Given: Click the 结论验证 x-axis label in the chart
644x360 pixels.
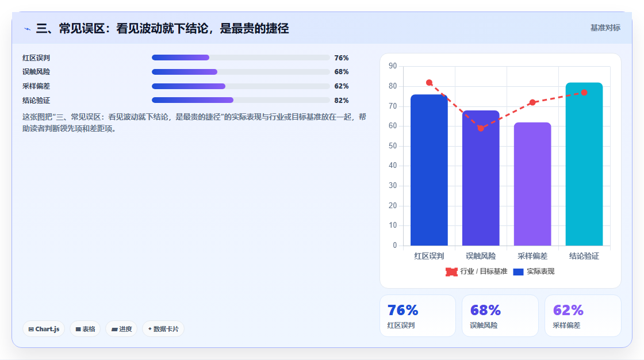Looking at the screenshot, I should click(584, 256).
